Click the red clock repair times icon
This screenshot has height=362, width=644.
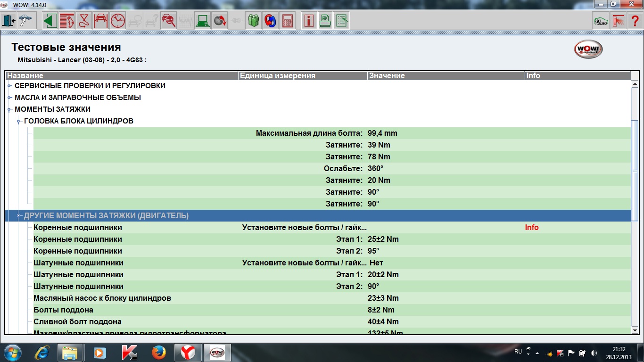[117, 21]
